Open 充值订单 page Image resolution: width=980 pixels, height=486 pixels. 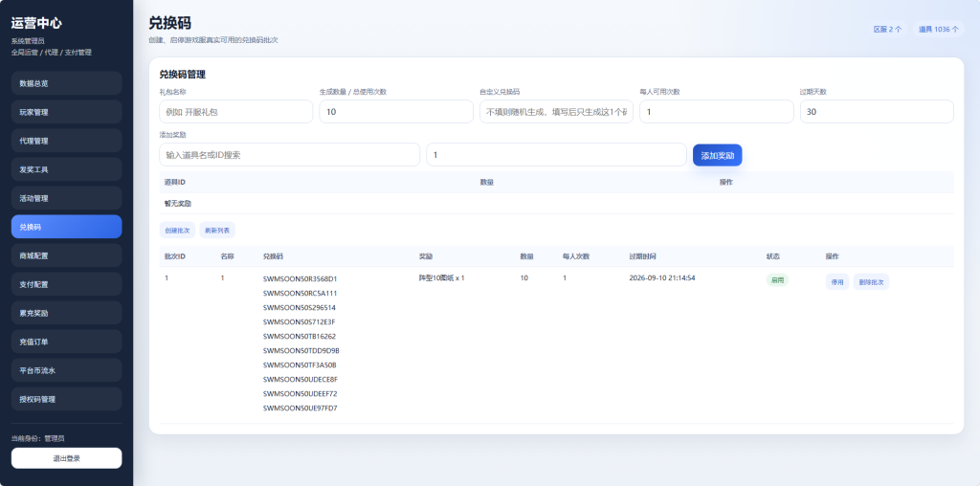click(66, 342)
